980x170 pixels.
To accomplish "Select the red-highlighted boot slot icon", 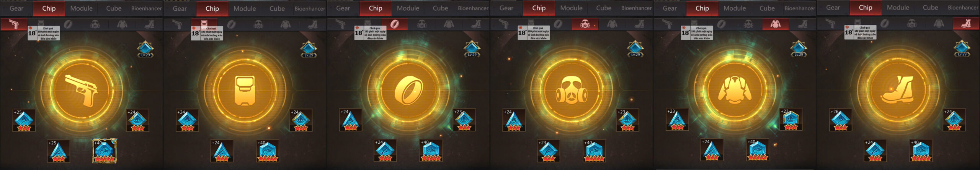I will point(966,24).
